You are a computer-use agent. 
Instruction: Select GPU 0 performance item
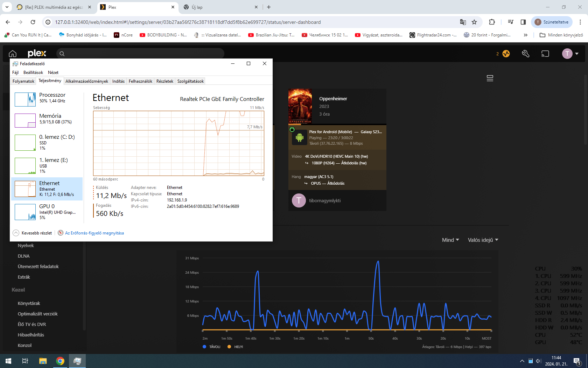[x=47, y=212]
